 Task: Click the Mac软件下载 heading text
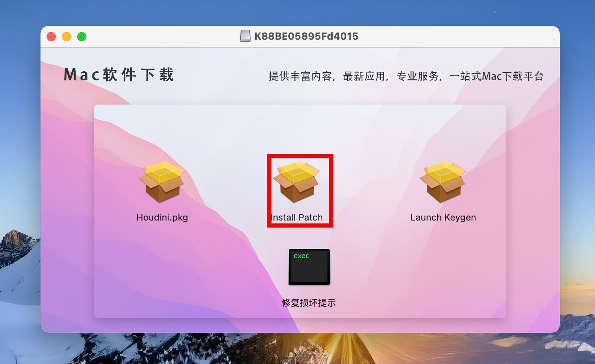click(119, 75)
